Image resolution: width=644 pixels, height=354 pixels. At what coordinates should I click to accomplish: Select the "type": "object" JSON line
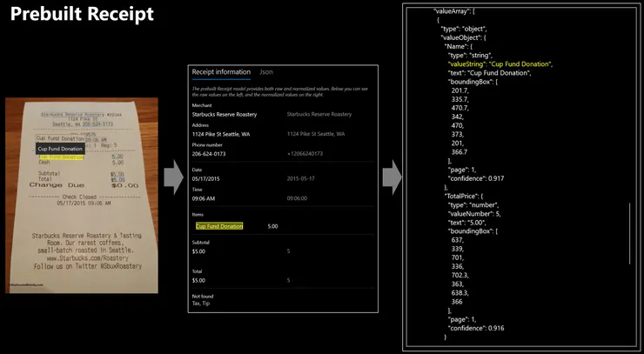pyautogui.click(x=464, y=30)
